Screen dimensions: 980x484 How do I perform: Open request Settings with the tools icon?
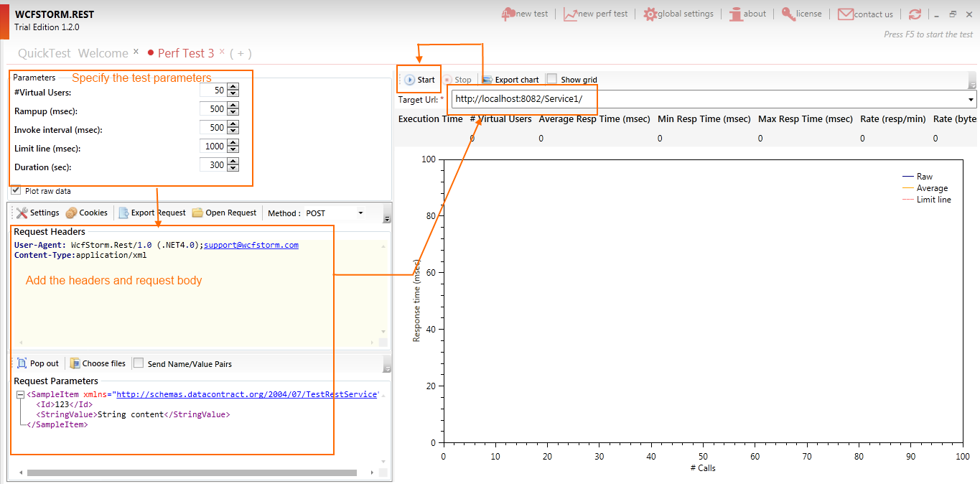38,213
